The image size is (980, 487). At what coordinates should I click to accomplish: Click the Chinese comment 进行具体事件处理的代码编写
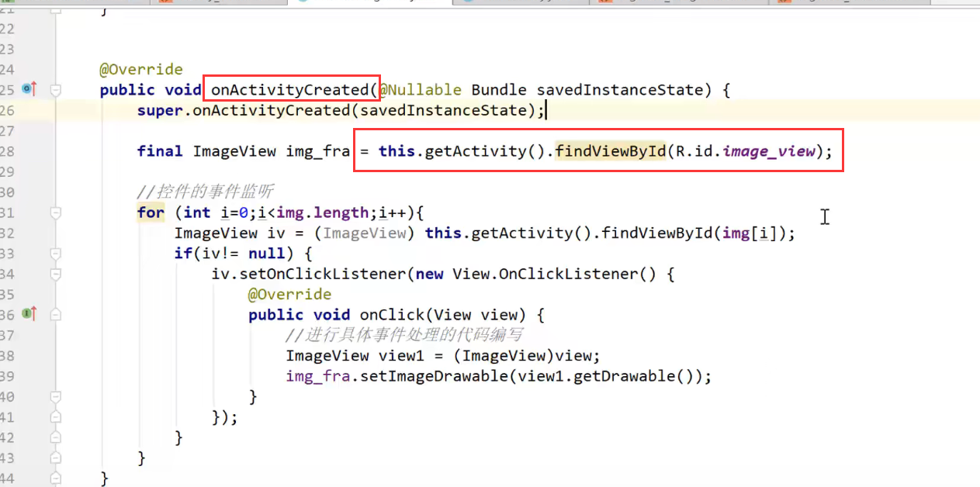coord(403,335)
